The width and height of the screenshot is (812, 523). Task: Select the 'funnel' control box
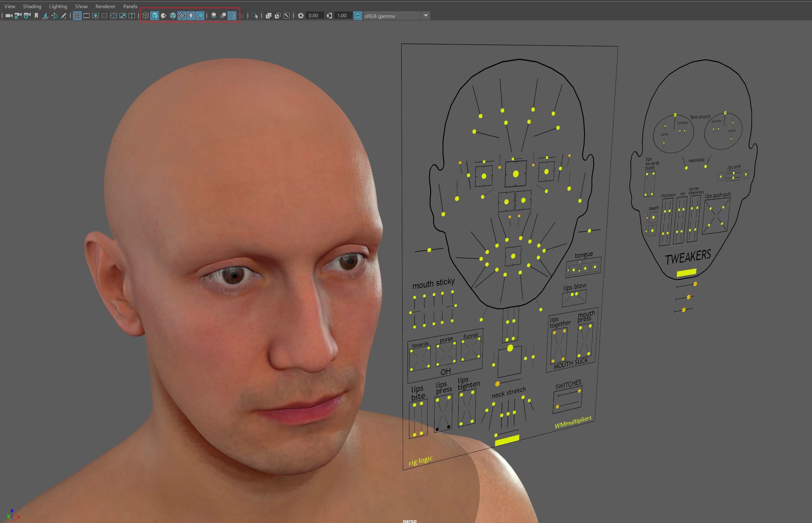[x=471, y=349]
